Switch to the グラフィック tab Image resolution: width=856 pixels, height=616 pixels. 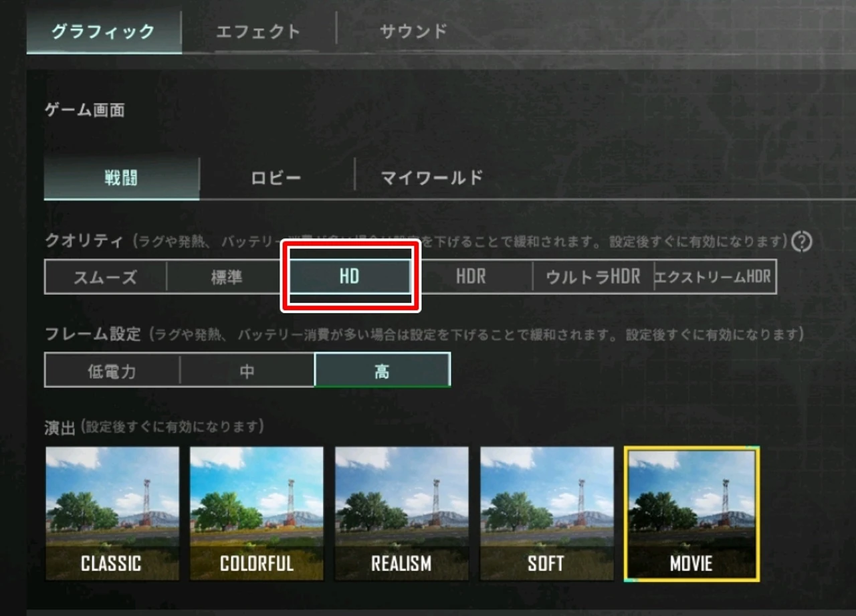[x=104, y=31]
